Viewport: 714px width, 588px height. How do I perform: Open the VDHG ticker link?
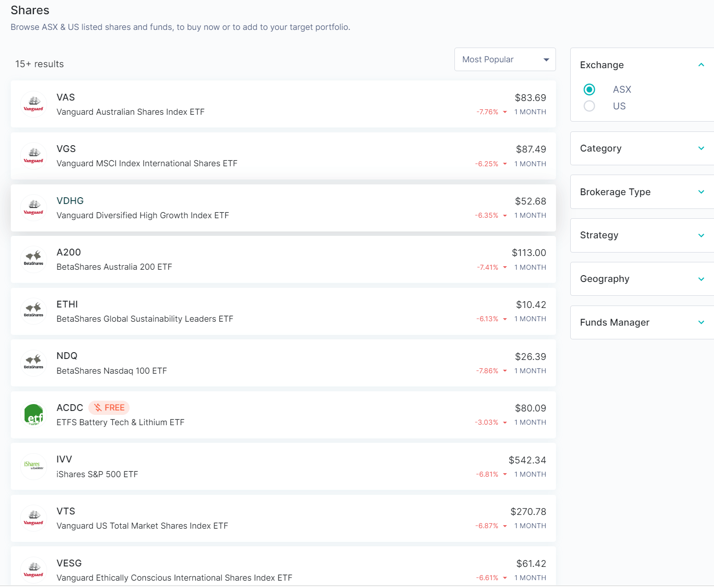pyautogui.click(x=70, y=201)
